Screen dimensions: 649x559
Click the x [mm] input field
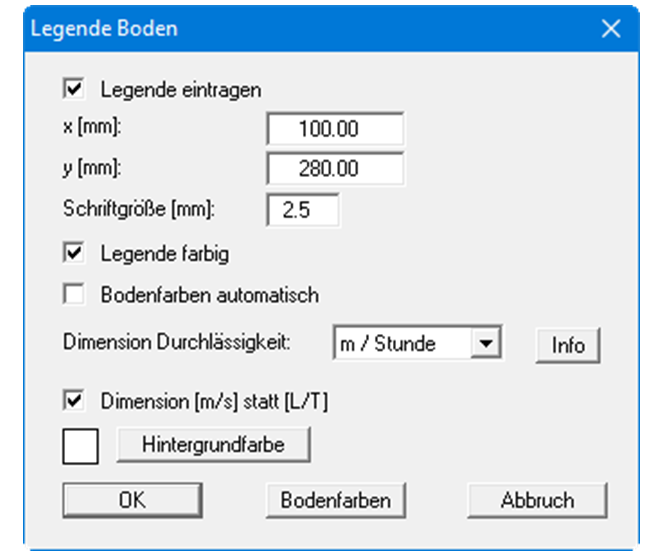[335, 129]
